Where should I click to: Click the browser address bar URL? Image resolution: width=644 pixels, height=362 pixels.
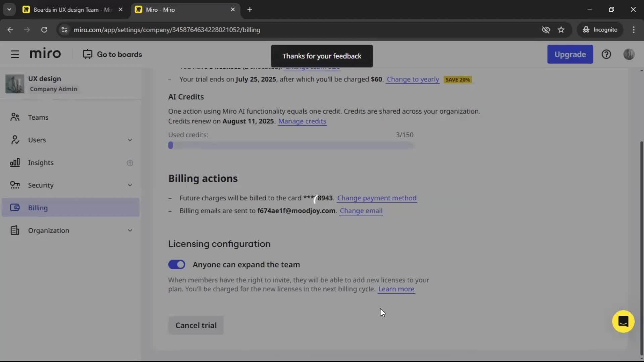pos(167,30)
